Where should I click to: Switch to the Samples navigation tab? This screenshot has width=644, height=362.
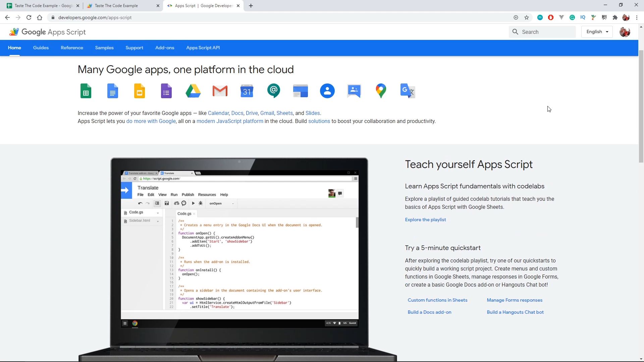[104, 48]
